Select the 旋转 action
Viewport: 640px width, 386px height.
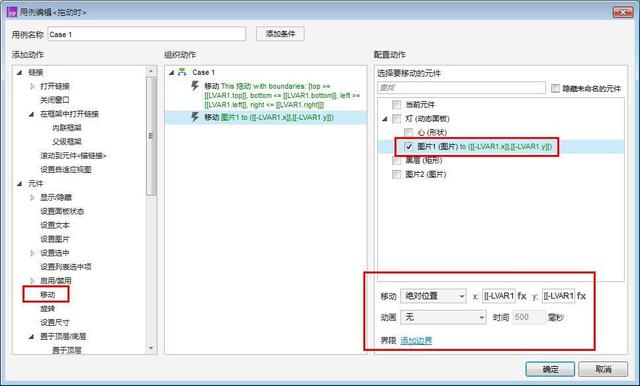click(x=47, y=308)
